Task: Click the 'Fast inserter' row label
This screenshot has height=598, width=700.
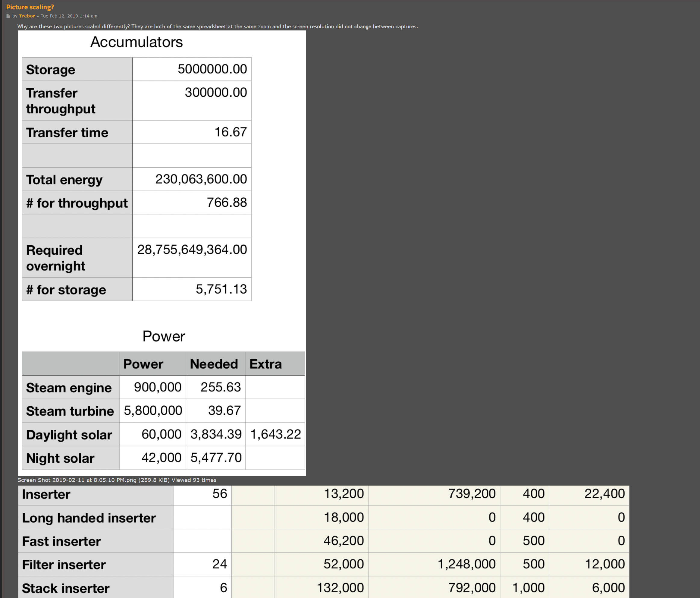Action: (61, 541)
